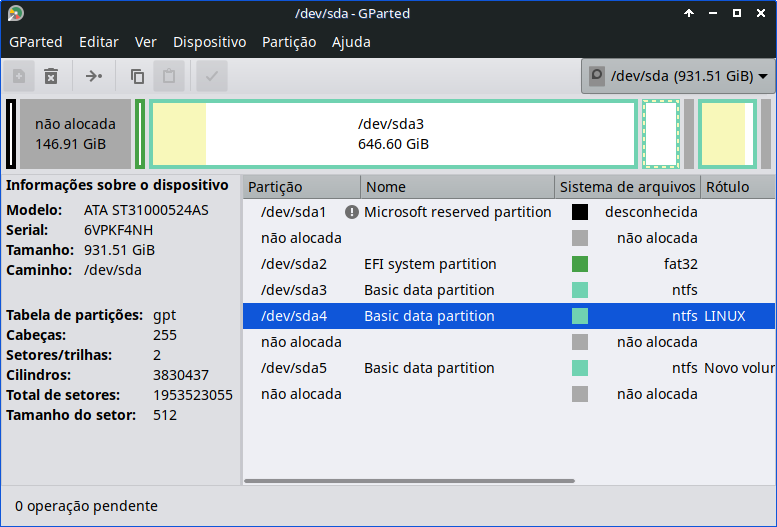This screenshot has width=777, height=527.
Task: Open the Partição menu
Action: (x=289, y=42)
